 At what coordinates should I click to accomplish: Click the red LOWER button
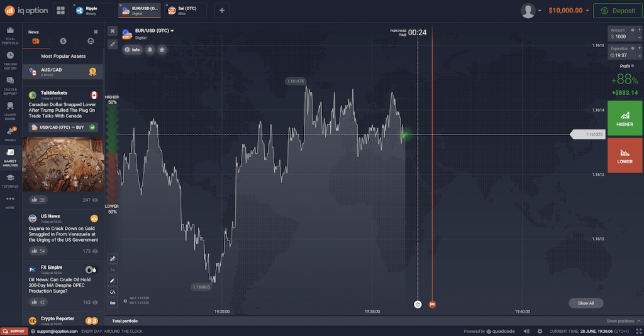[x=625, y=155]
